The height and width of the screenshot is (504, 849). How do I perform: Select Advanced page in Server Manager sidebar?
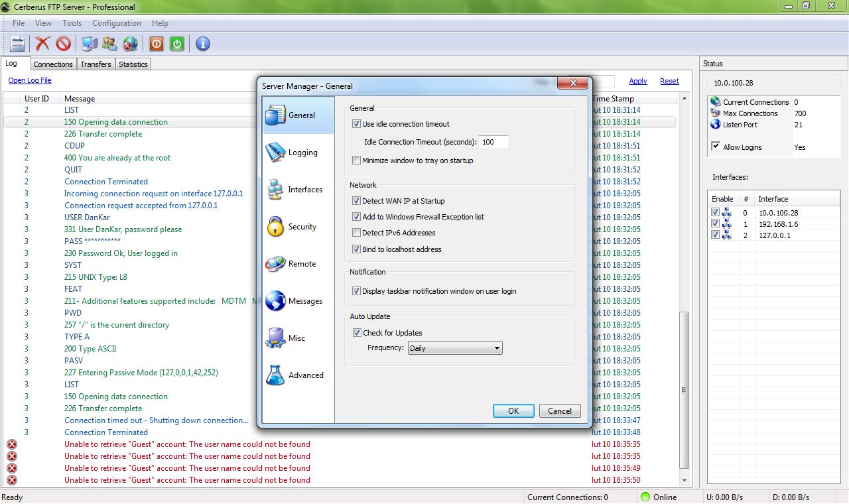(298, 375)
